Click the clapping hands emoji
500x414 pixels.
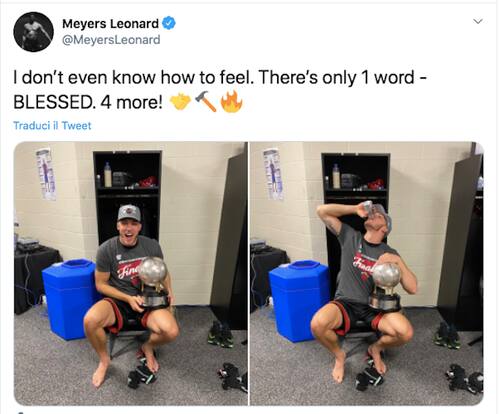pos(180,102)
